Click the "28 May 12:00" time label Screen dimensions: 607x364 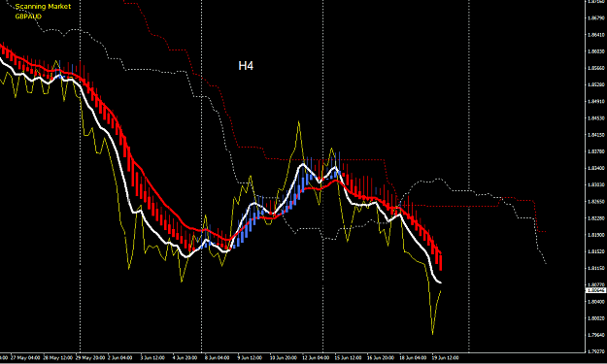58,358
